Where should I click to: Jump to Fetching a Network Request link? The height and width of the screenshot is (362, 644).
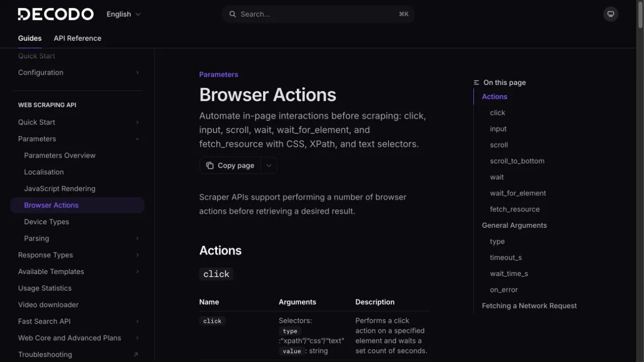(x=529, y=306)
